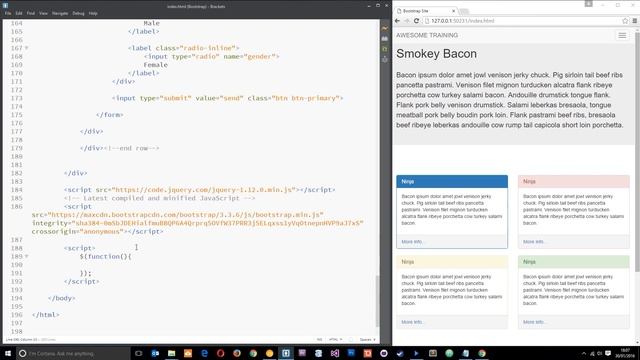
Task: Open Task View on the taskbar
Action: click(x=139, y=353)
